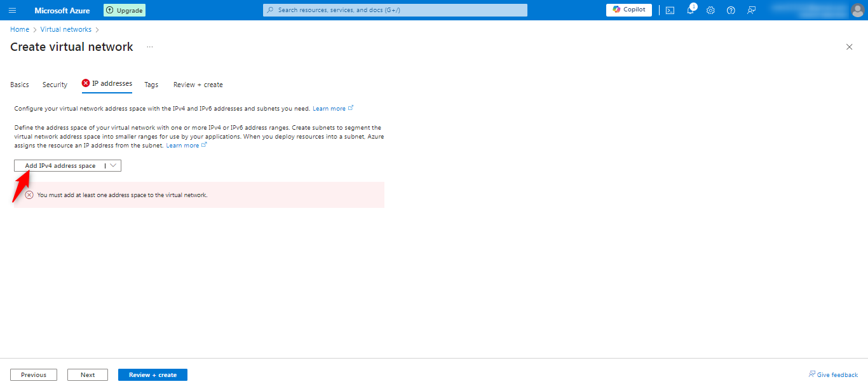The image size is (868, 391).
Task: Click the error icon on IP addresses tab
Action: pos(86,83)
